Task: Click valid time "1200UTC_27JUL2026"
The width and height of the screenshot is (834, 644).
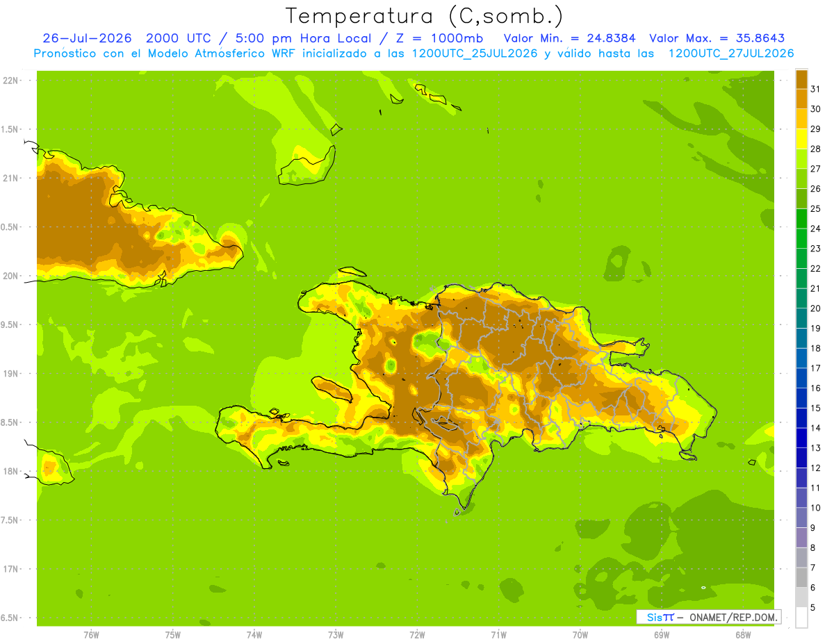Action: [730, 53]
